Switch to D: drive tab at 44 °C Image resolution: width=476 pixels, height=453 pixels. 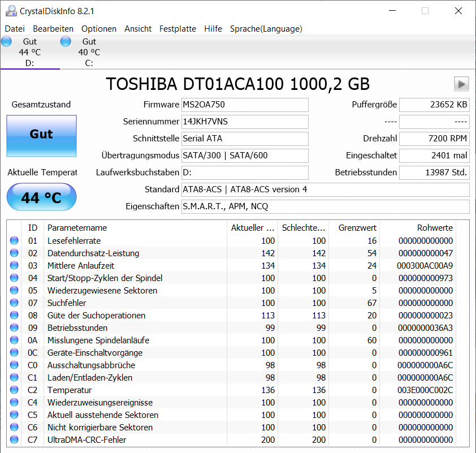[30, 52]
